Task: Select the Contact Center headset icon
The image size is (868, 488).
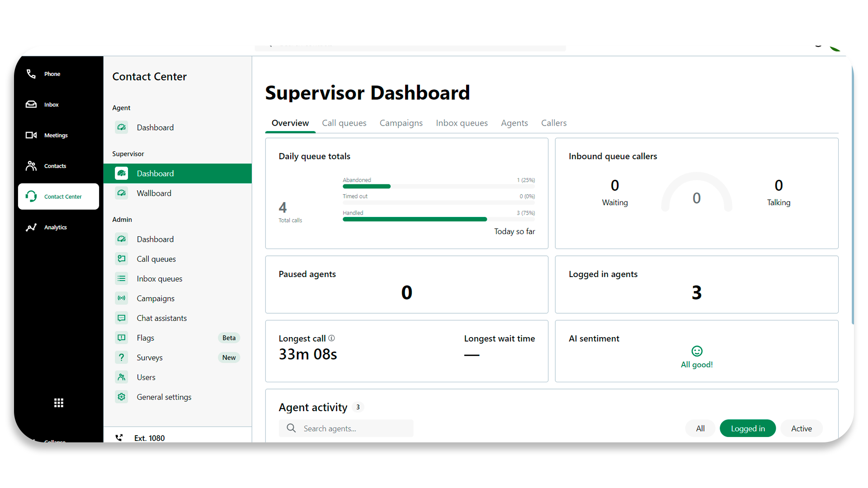Action: click(x=31, y=197)
